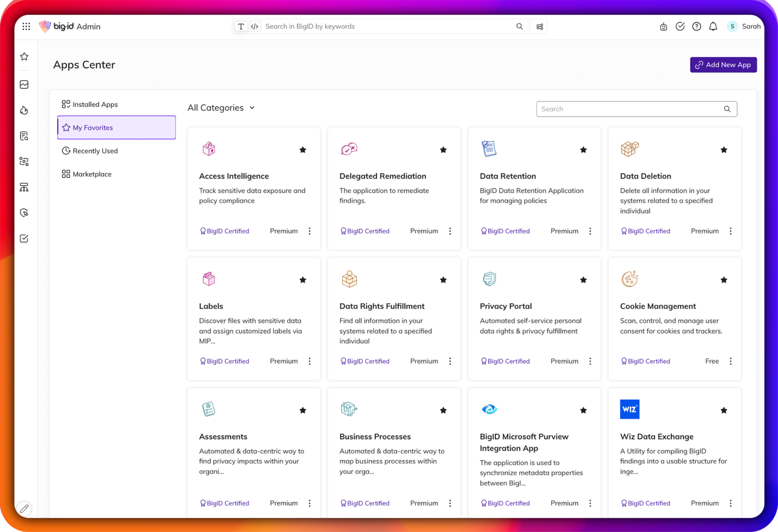Unstar the Wiz Data Exchange app
The image size is (778, 532).
723,410
